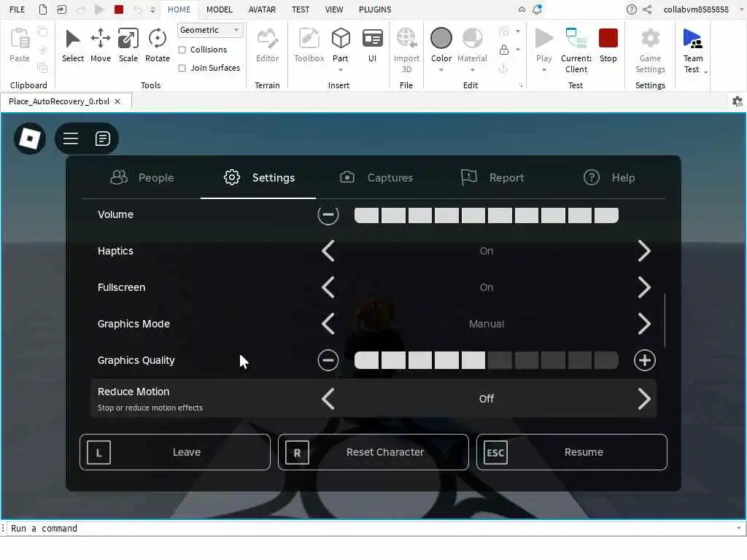Click Current: Client view toggle
Screen dimensions: 747x560
(x=576, y=50)
